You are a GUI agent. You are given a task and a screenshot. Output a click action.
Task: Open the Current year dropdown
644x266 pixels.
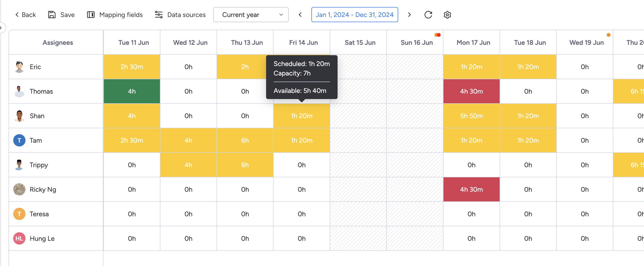tap(251, 14)
